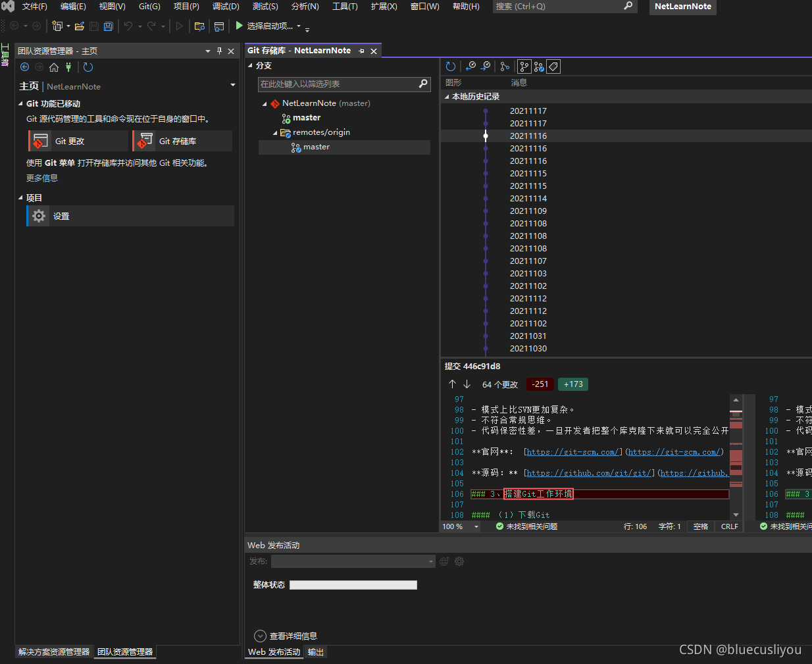Click Undo icon in main toolbar
Screen dimensions: 812x664
pos(128,26)
